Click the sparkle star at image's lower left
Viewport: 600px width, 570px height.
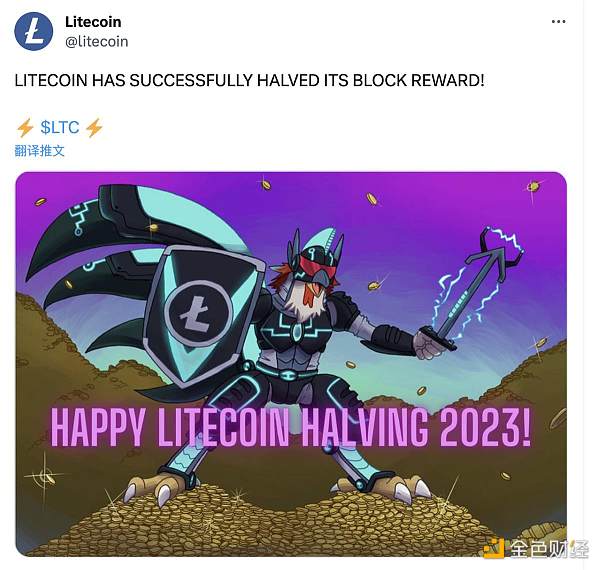(x=45, y=476)
